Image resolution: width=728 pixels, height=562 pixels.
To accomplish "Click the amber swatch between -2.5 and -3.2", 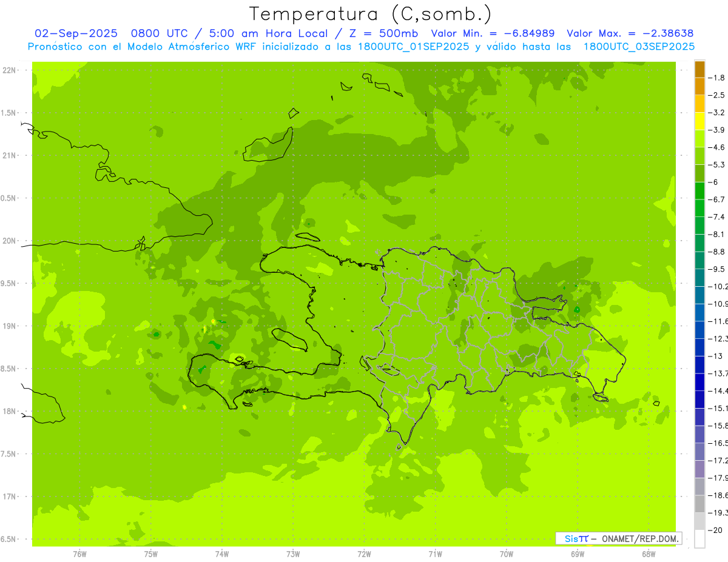I will pos(699,104).
